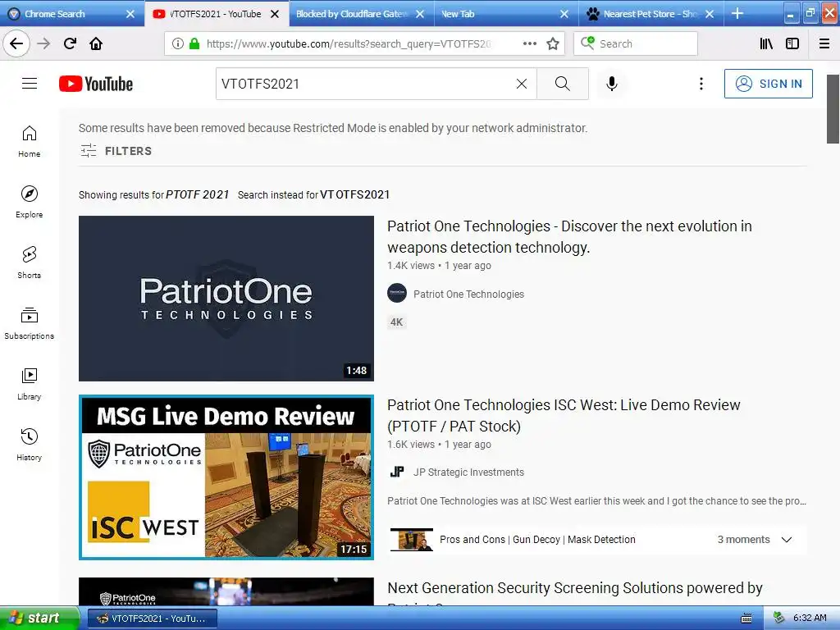840x630 pixels.
Task: Reload the current page
Action: click(x=70, y=43)
